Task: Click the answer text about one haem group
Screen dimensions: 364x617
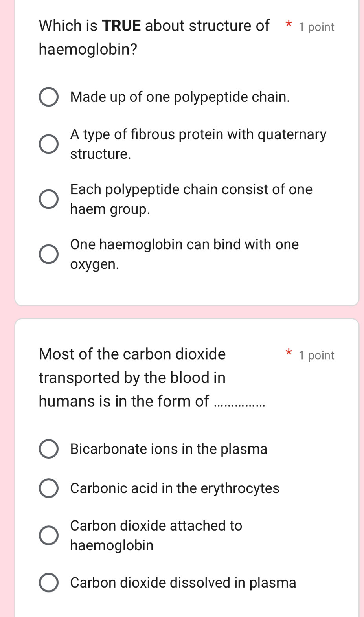Action: click(191, 199)
